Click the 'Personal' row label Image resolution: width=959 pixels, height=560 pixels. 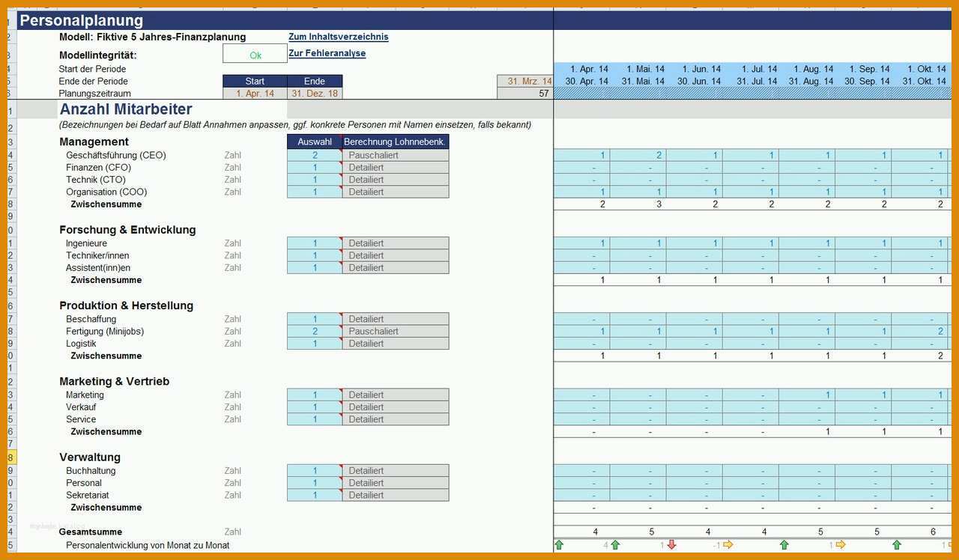click(84, 483)
